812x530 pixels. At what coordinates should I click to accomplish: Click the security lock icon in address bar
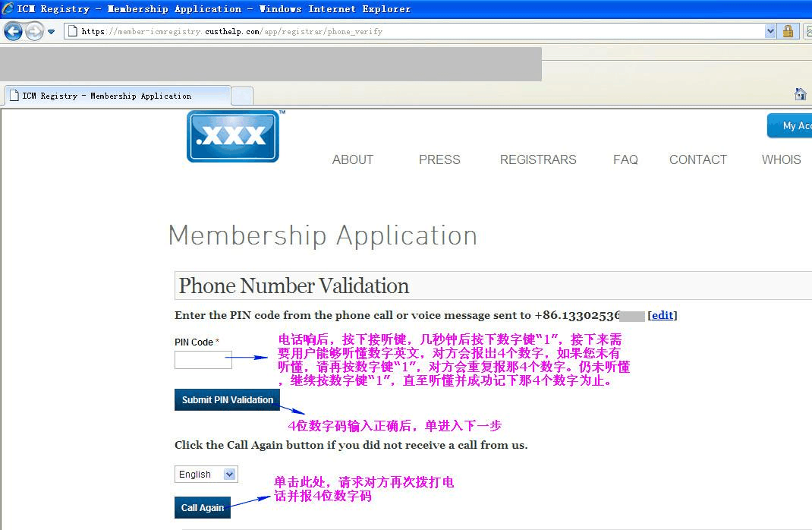[x=788, y=31]
